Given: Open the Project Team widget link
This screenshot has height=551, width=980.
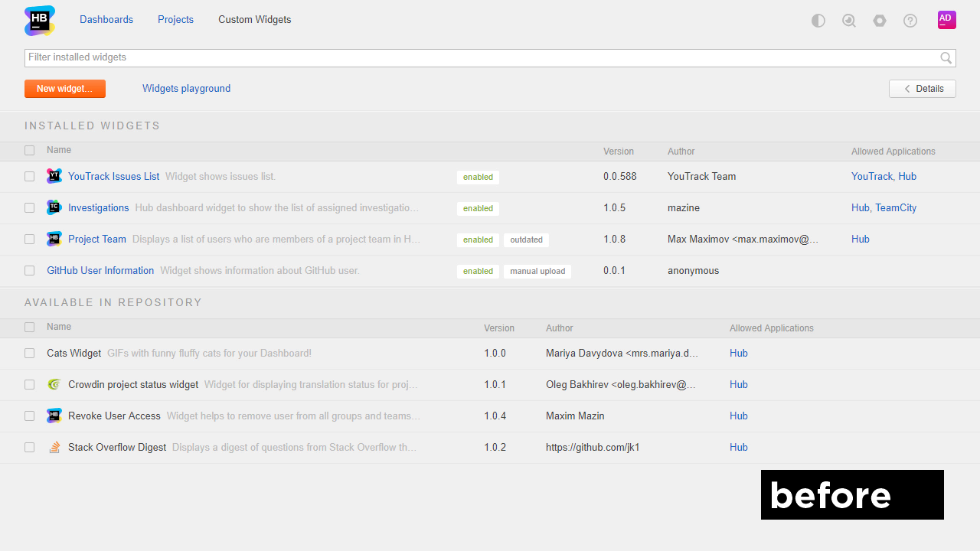Looking at the screenshot, I should coord(97,239).
